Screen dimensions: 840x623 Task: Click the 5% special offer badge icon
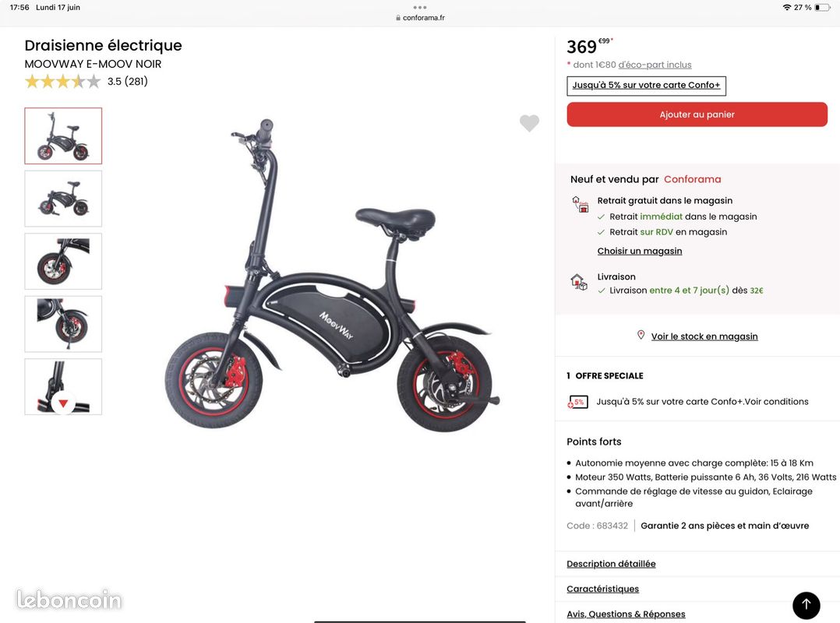pyautogui.click(x=578, y=401)
